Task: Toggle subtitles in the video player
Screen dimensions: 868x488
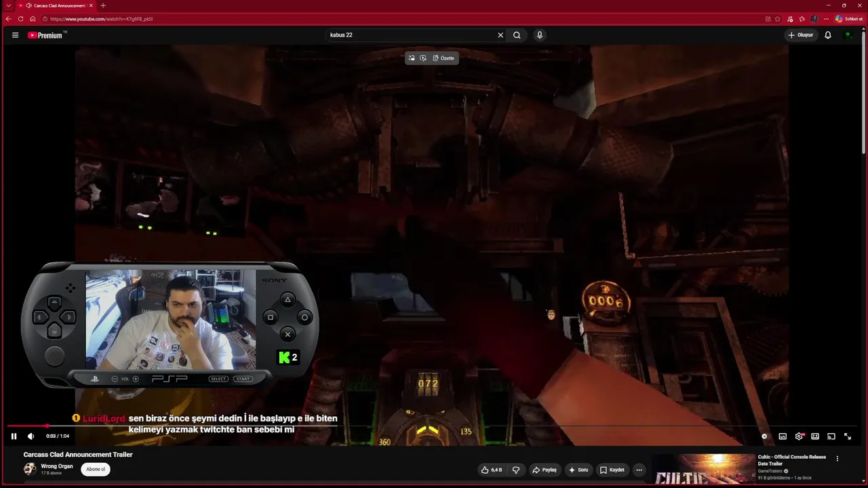Action: click(x=783, y=436)
